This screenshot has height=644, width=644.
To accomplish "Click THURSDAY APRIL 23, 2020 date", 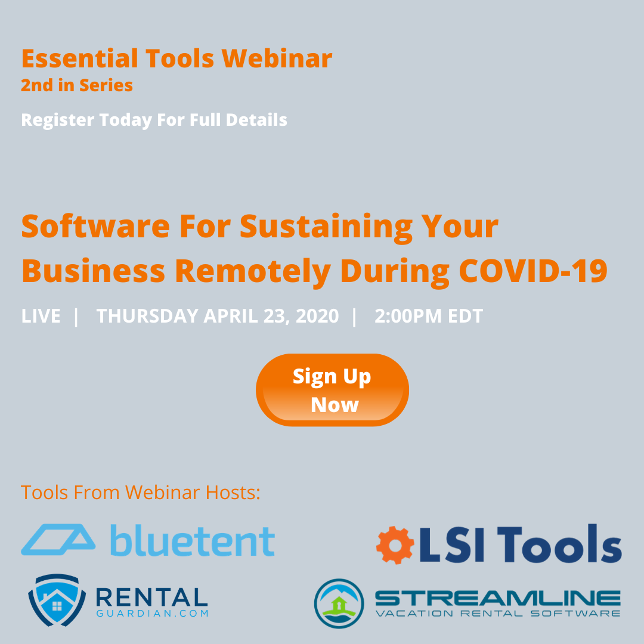I will [x=217, y=316].
